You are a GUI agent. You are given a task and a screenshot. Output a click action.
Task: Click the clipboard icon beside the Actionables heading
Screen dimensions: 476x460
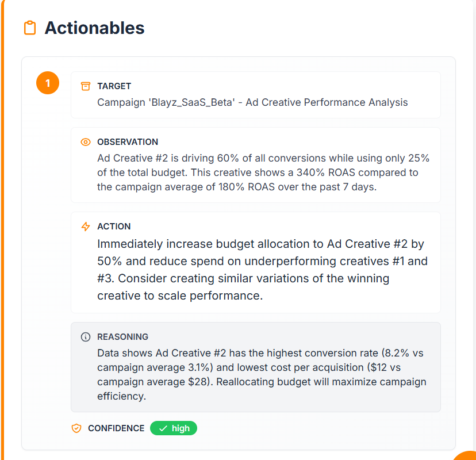(x=30, y=27)
